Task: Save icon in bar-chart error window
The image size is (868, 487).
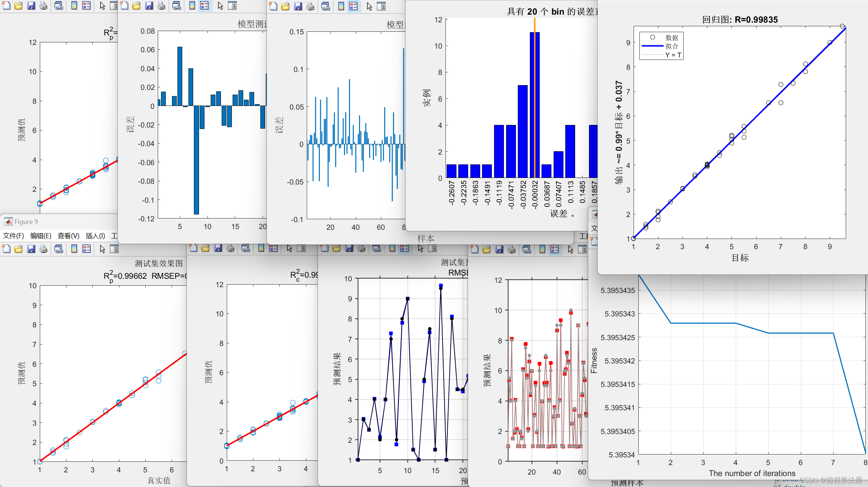Action: (x=149, y=5)
